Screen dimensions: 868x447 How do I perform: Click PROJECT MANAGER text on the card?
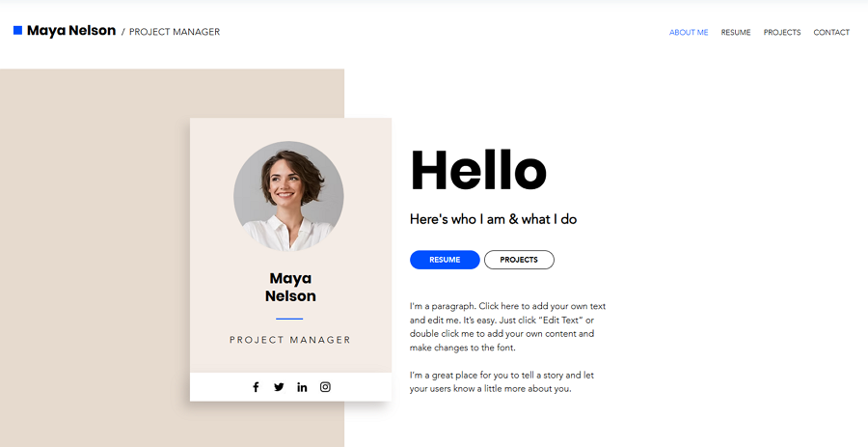[x=290, y=340]
